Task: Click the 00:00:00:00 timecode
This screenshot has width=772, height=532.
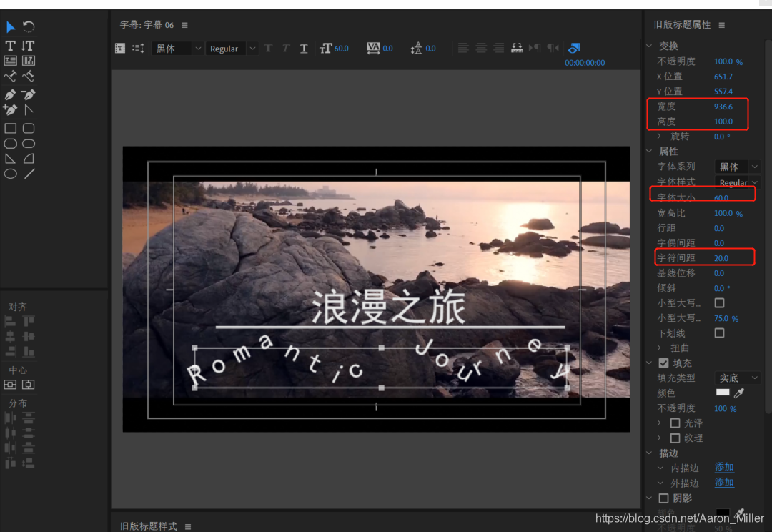Action: [585, 62]
